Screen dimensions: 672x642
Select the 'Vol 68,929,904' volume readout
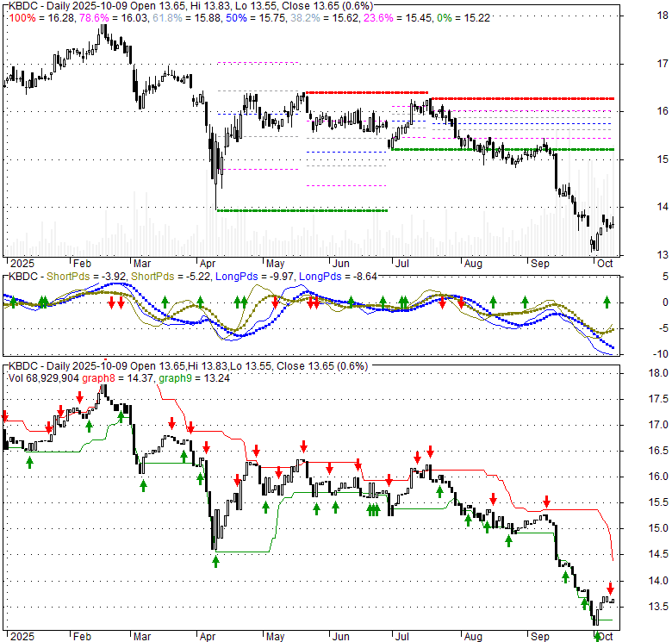point(44,378)
